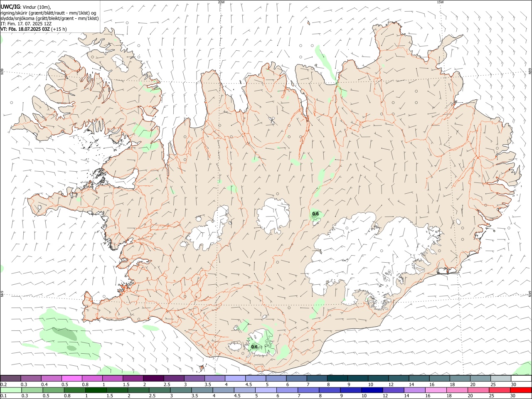This screenshot has width=532, height=399.
Task: Select the upper legend swatch labeled 12
Action: [x=398, y=378]
